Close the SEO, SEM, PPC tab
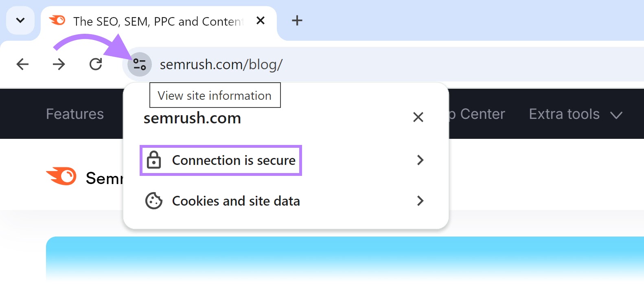 [261, 20]
